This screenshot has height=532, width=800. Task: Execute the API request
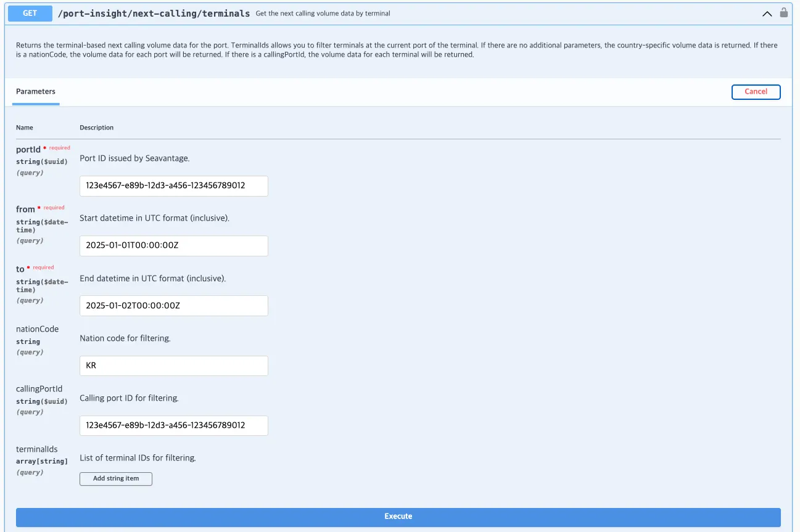tap(398, 517)
